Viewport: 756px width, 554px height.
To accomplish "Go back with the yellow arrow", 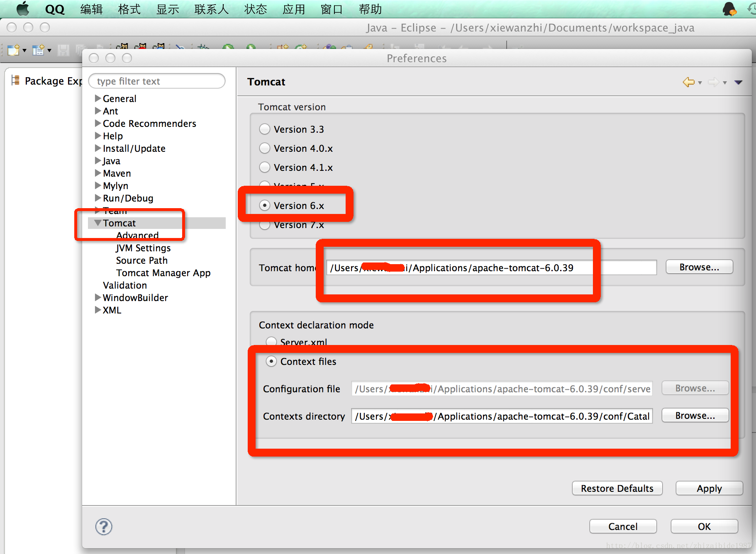I will point(689,82).
